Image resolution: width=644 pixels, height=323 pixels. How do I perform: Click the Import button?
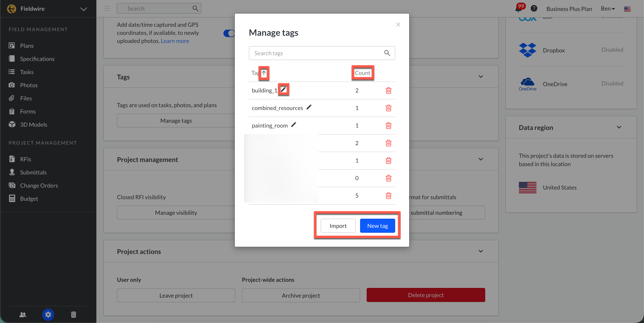pyautogui.click(x=338, y=226)
